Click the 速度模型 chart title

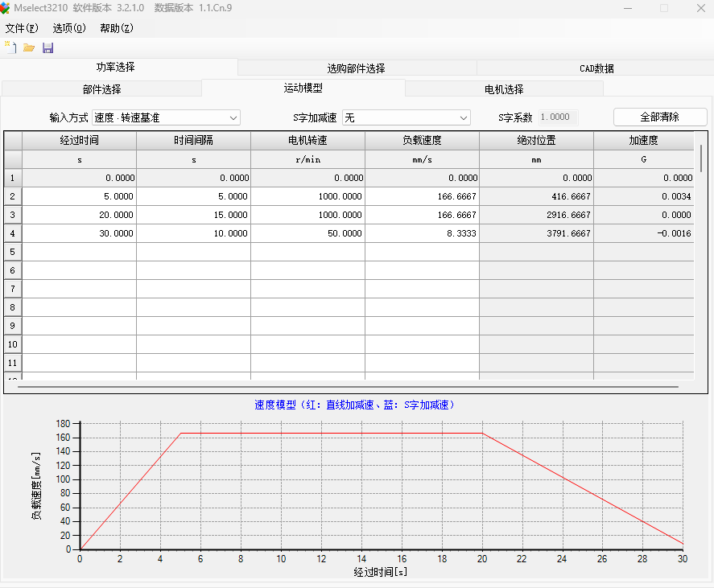[354, 405]
